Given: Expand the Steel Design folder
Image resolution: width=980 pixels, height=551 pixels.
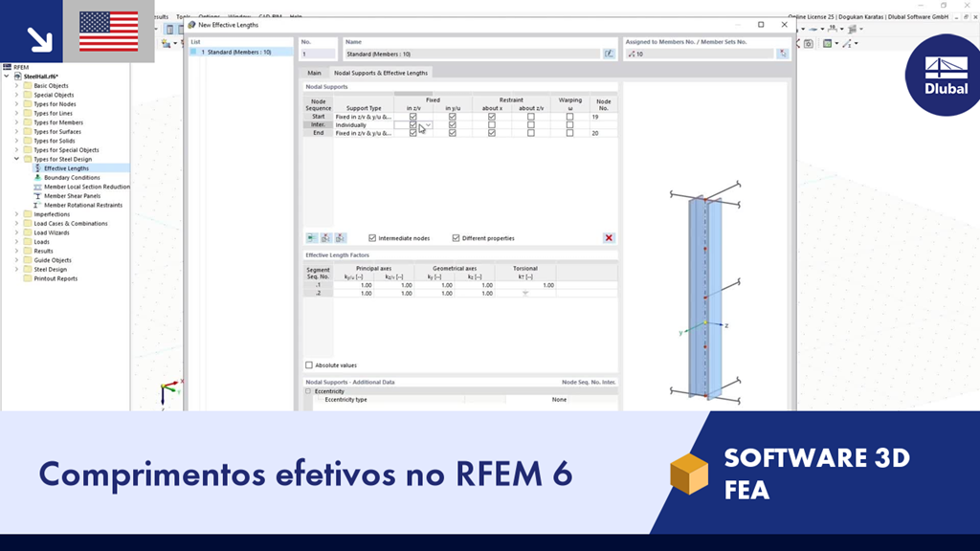Looking at the screenshot, I should [x=17, y=269].
